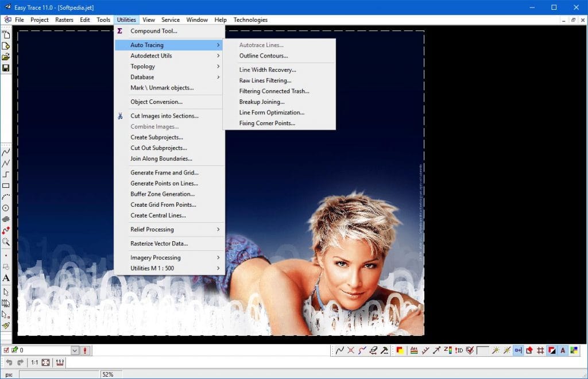
Task: Select the Rectangle drawing tool
Action: point(6,185)
